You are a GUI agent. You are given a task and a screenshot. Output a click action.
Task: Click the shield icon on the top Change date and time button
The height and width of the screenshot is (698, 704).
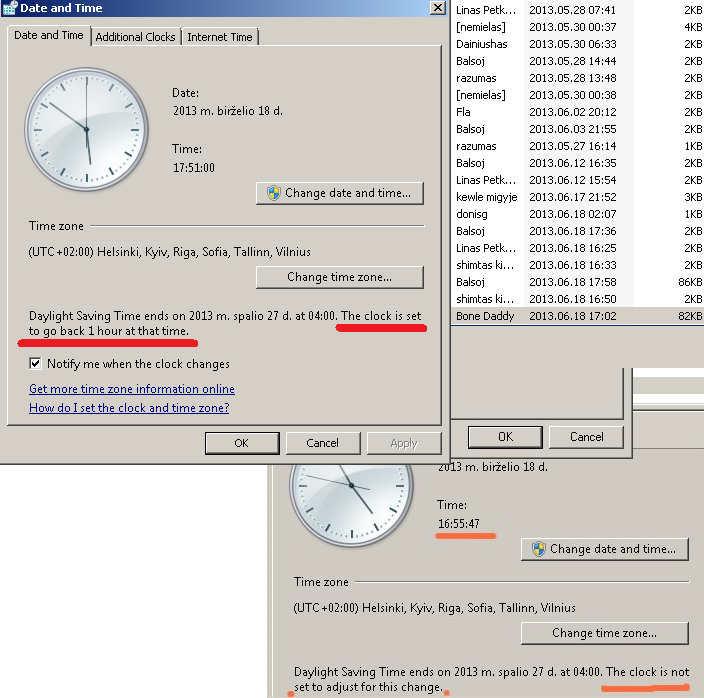pos(273,193)
